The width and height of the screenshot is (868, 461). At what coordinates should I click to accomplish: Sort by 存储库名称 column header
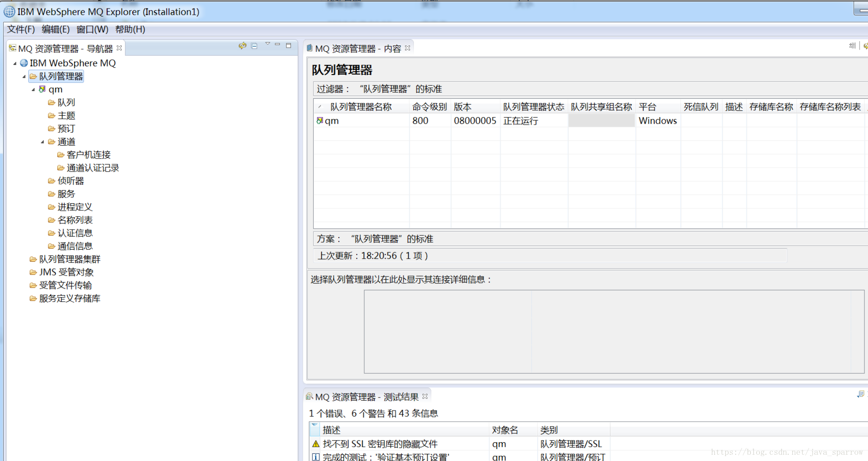tap(771, 107)
